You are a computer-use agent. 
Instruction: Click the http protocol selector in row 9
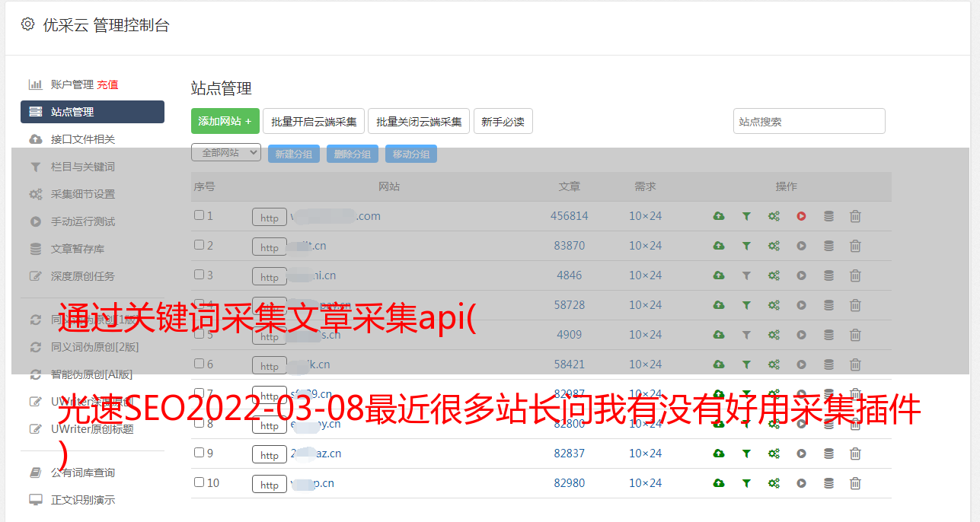click(x=270, y=455)
